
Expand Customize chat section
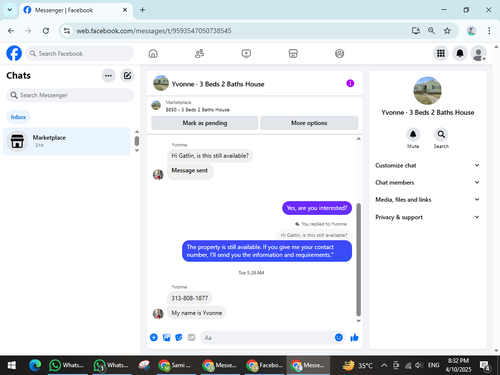[427, 165]
